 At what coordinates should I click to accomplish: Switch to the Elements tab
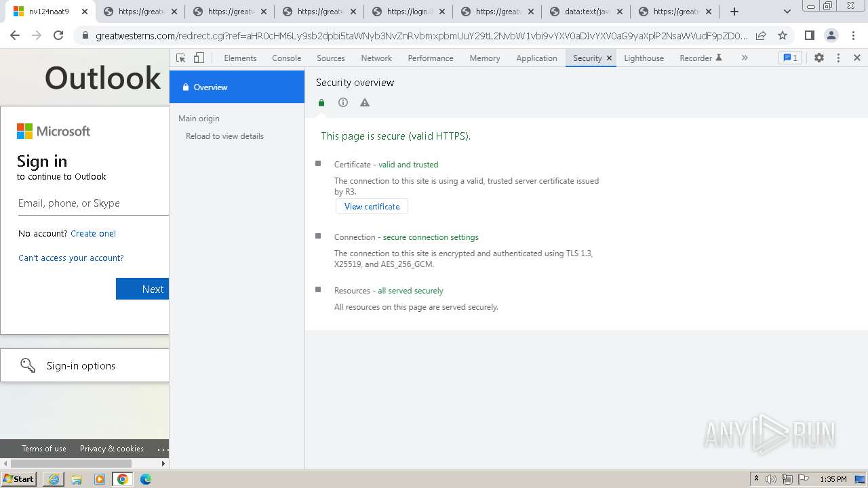[x=240, y=58]
